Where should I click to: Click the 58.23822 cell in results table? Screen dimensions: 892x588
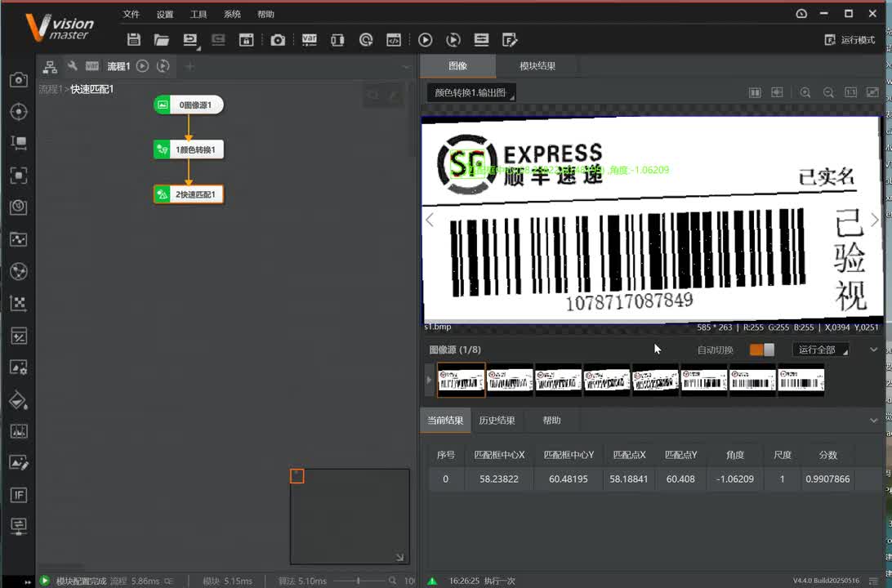499,479
